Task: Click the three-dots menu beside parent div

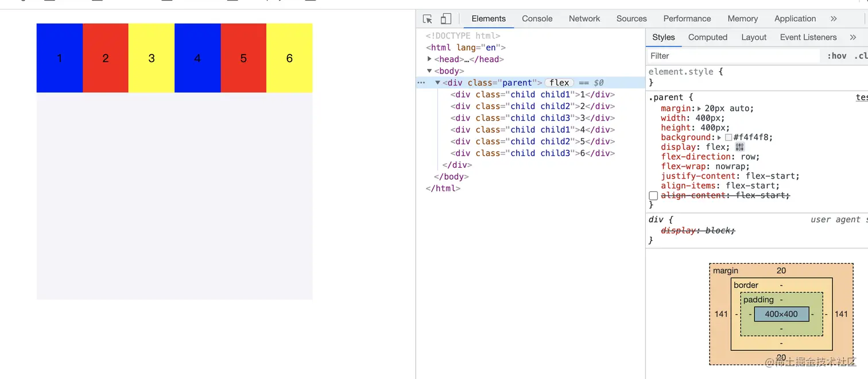Action: click(421, 83)
